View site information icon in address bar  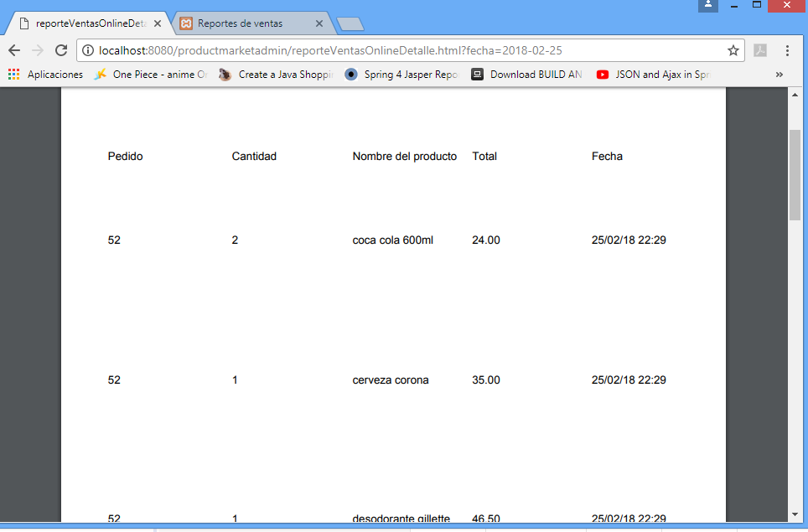pyautogui.click(x=88, y=50)
